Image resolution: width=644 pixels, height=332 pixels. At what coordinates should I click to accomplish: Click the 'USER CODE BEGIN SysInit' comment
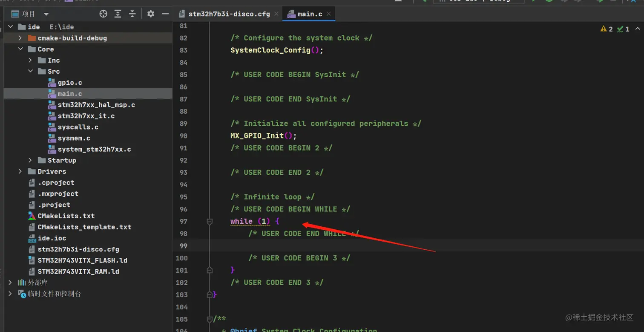[x=295, y=75]
